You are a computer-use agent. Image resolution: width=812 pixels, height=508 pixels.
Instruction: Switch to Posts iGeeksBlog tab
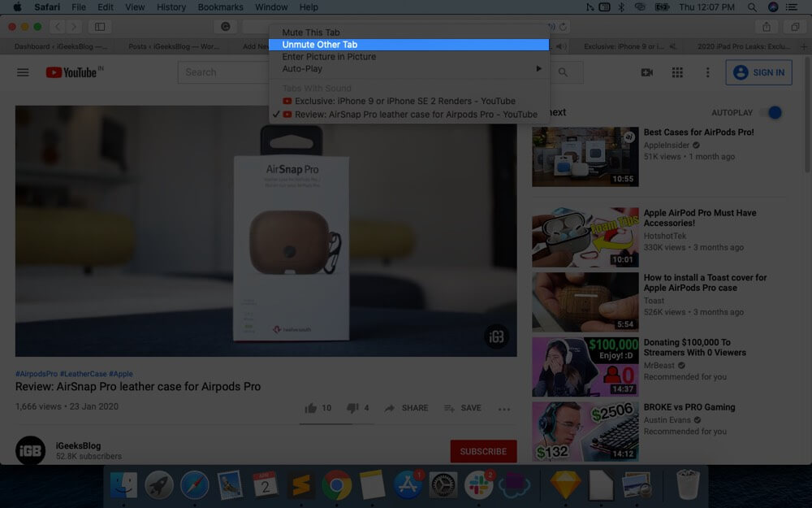tap(174, 46)
